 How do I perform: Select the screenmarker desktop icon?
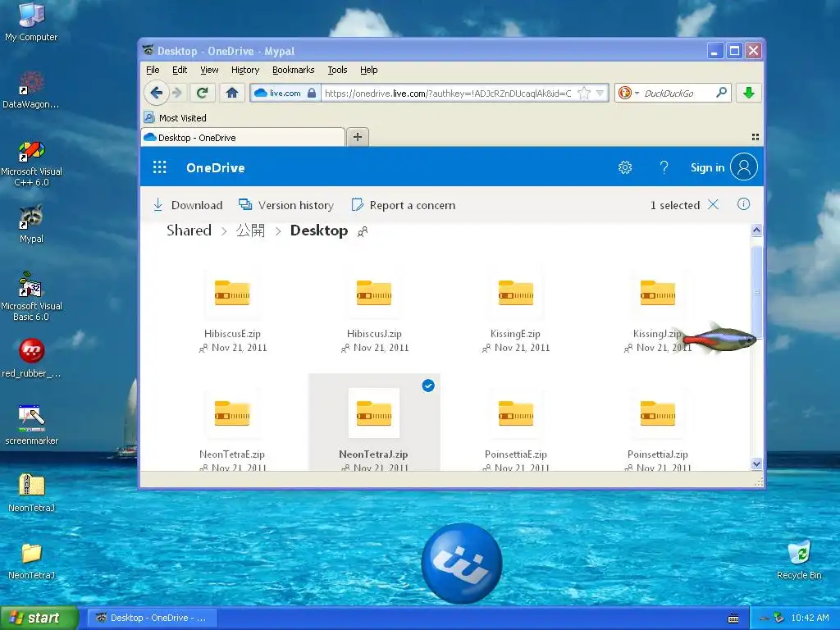[31, 426]
